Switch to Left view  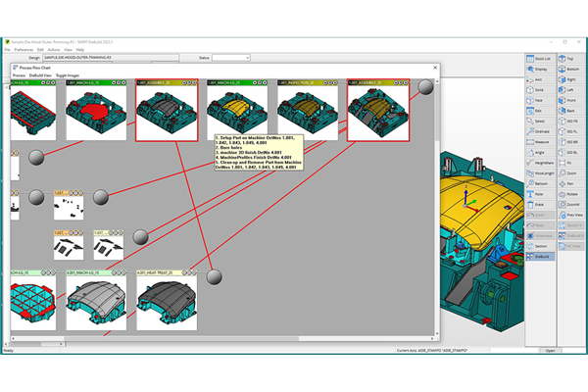point(571,90)
